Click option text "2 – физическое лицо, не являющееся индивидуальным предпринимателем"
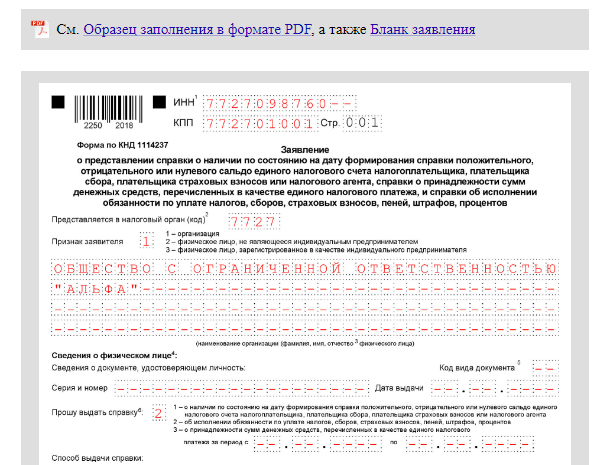This screenshot has width=606, height=465. coord(292,242)
